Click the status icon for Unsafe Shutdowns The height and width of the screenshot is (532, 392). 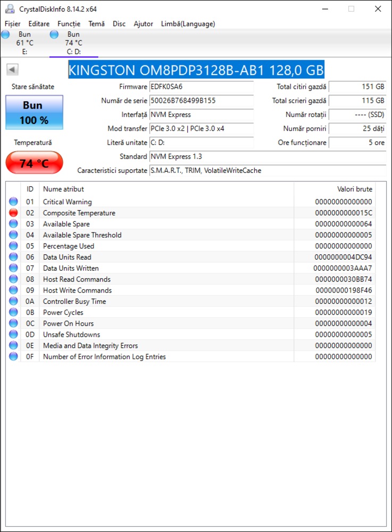[x=14, y=334]
